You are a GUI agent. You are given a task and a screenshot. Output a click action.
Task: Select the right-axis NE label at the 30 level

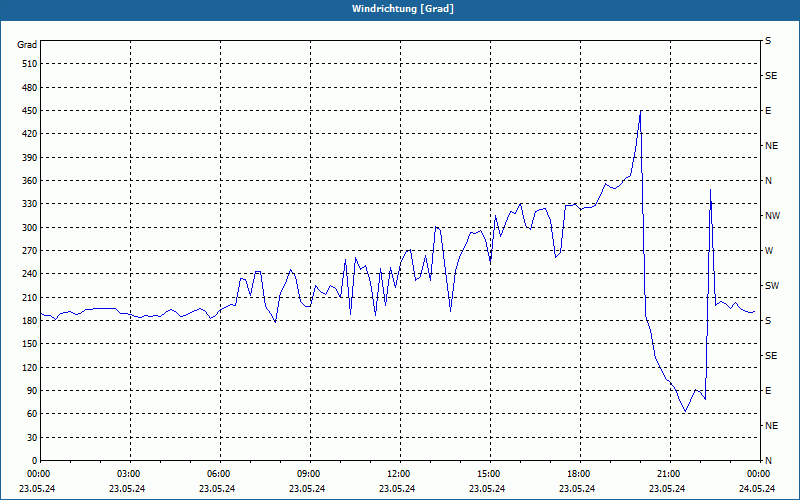[771, 426]
